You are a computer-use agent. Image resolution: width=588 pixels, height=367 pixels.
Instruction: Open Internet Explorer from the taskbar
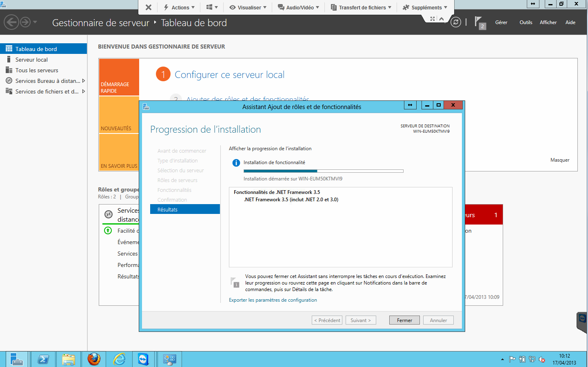[119, 359]
